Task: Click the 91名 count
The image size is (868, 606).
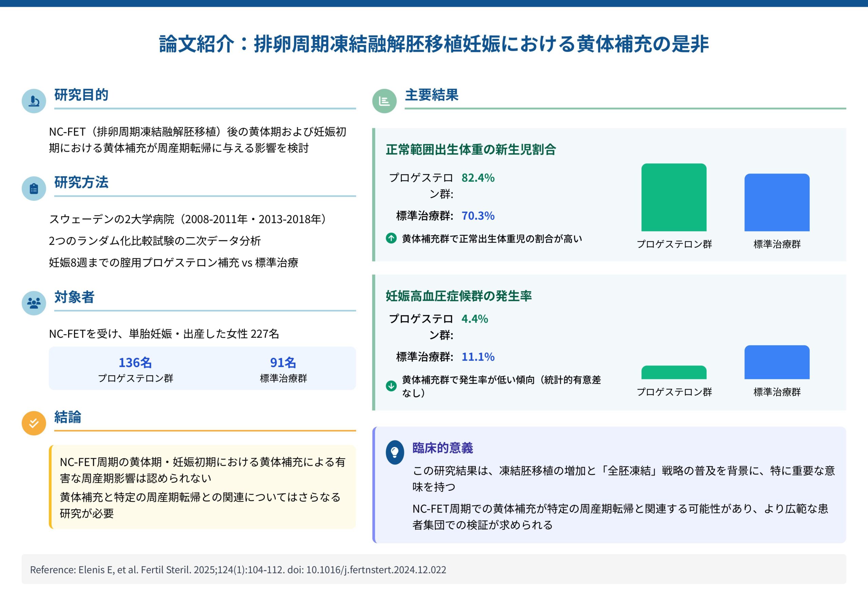Action: (283, 363)
